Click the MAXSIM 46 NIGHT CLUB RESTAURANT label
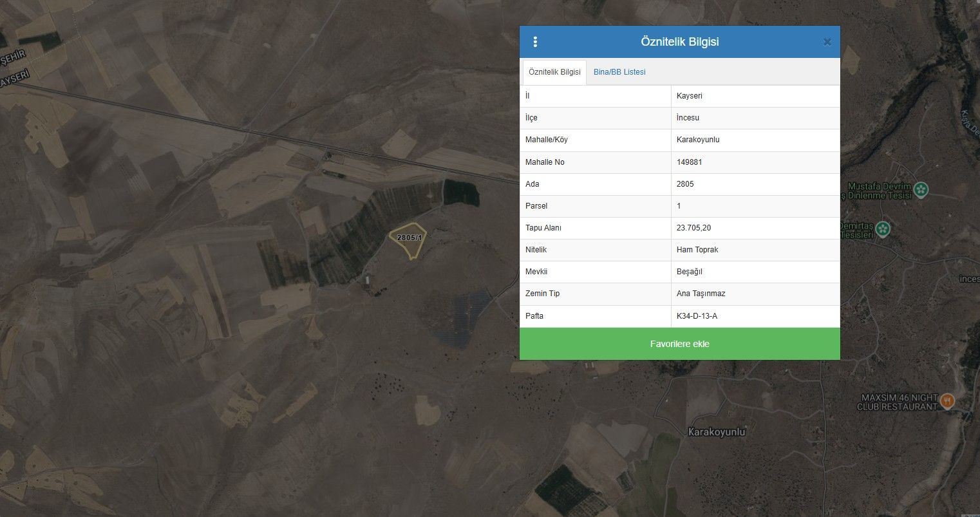The height and width of the screenshot is (517, 980). tap(897, 402)
